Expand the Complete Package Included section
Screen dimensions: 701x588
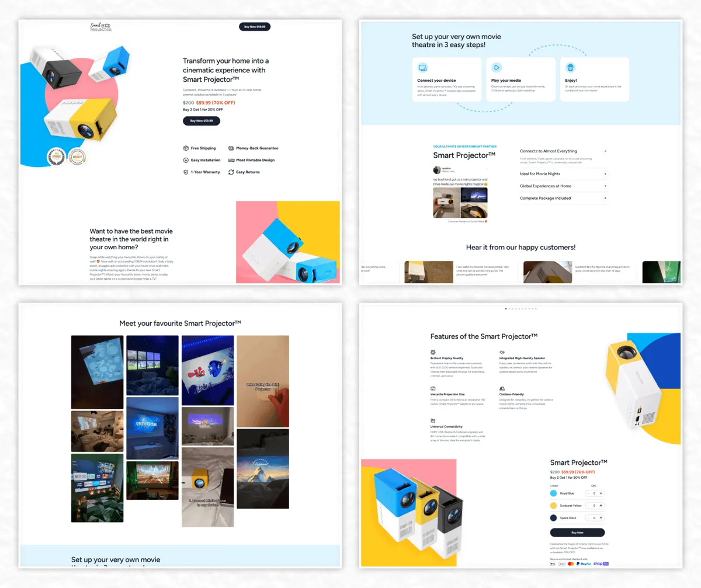tap(605, 198)
